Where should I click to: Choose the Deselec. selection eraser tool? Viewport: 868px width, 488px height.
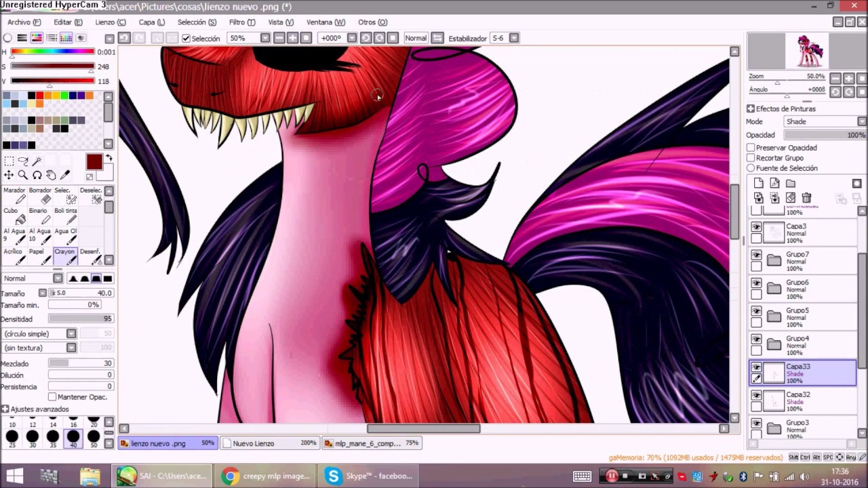(90, 195)
